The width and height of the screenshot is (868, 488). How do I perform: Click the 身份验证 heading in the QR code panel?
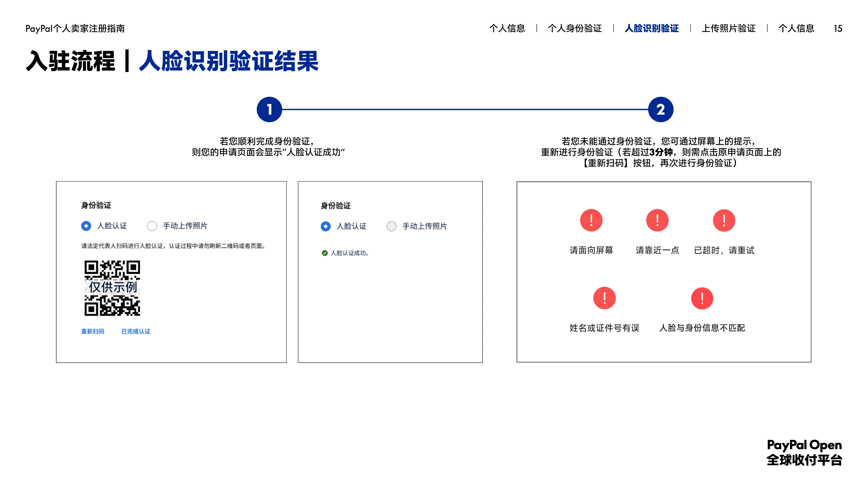[96, 205]
